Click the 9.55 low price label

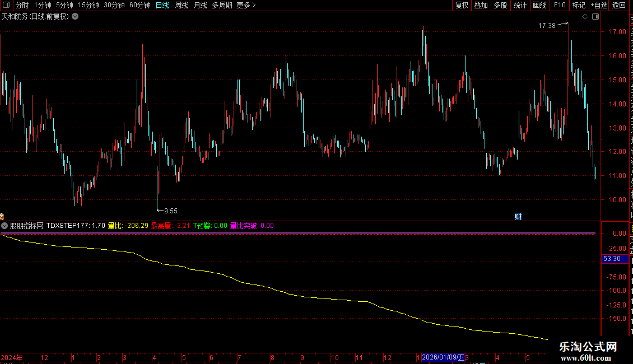click(x=171, y=211)
